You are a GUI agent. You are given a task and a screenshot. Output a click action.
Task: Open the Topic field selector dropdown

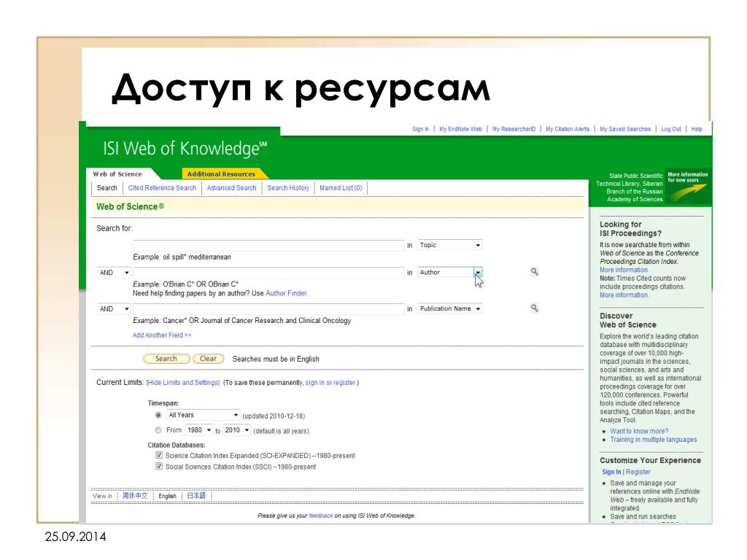tap(449, 245)
